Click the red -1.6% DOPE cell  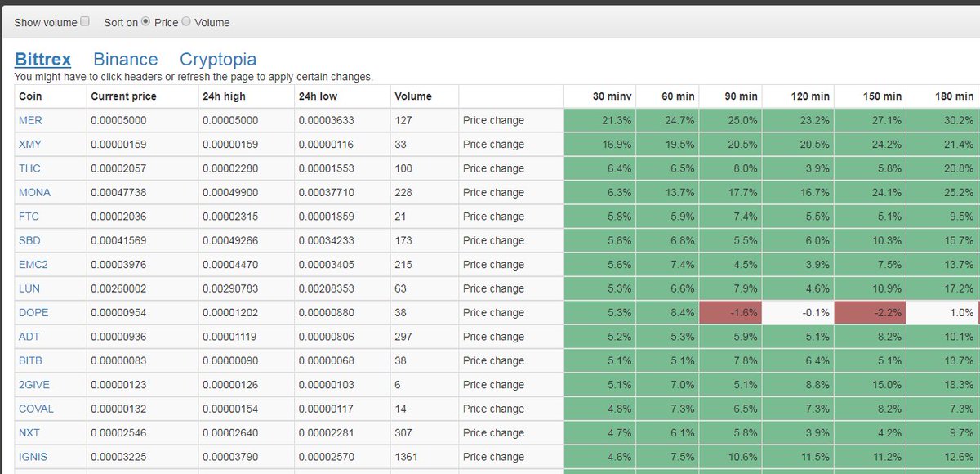[730, 312]
